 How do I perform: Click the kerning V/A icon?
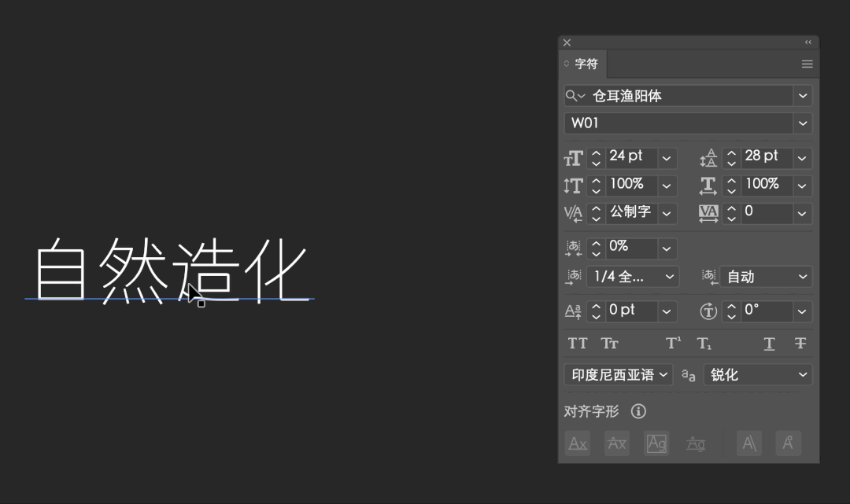574,213
